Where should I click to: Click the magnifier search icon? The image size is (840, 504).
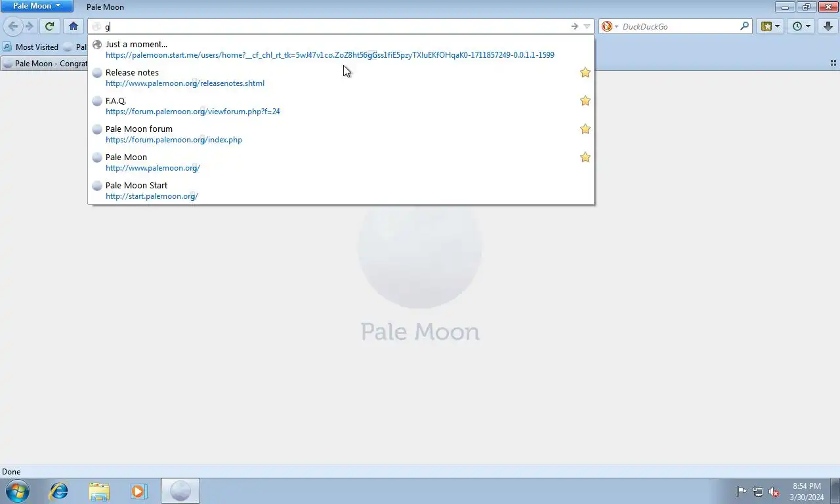[x=744, y=26]
